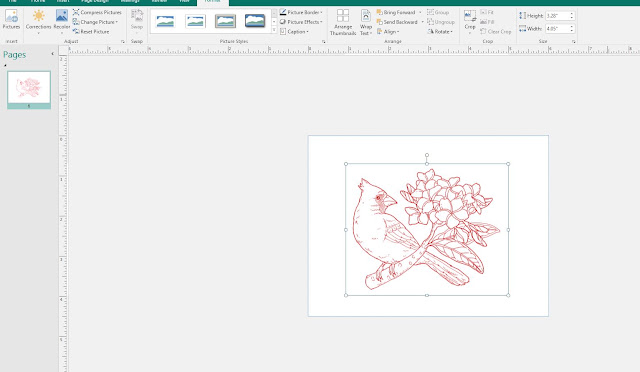Screen dimensions: 640x372
Task: Click the rotation handle above the picture
Action: coord(427,155)
